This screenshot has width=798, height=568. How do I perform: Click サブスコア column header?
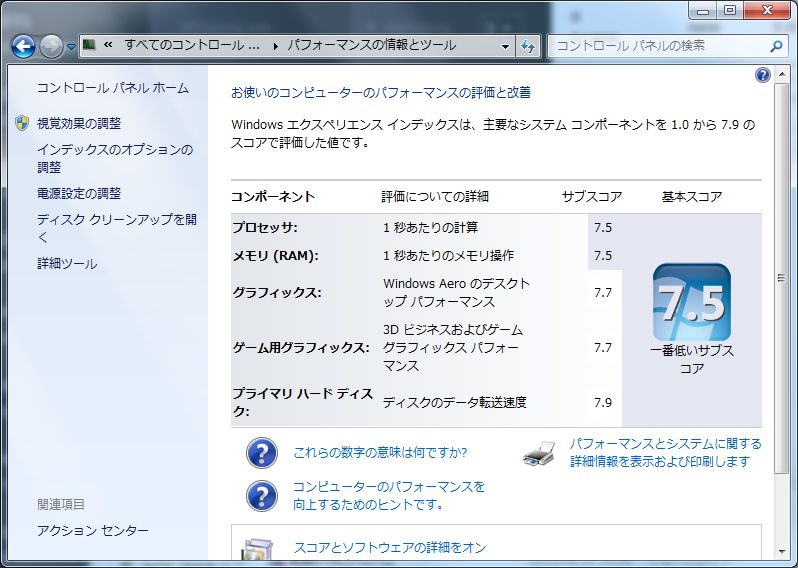[592, 196]
